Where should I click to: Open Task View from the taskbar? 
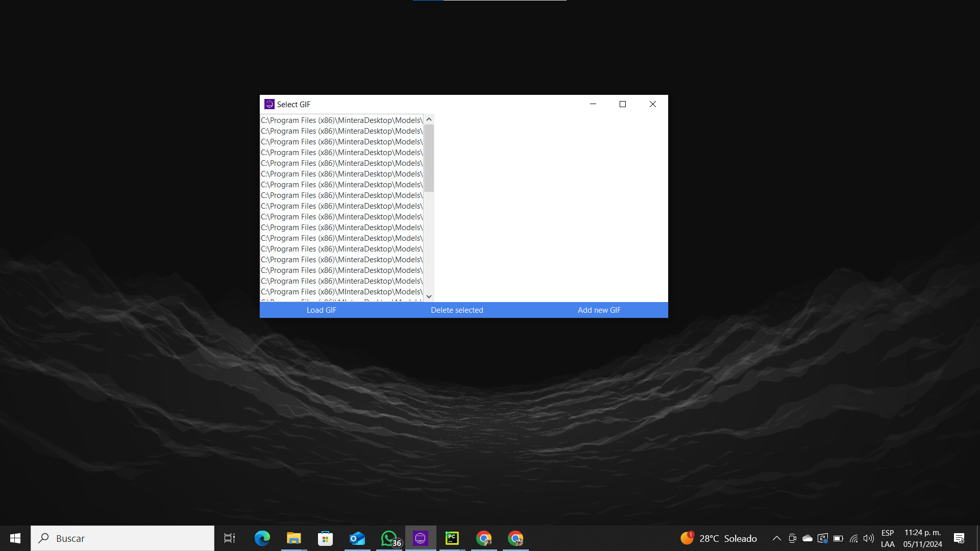(x=230, y=538)
